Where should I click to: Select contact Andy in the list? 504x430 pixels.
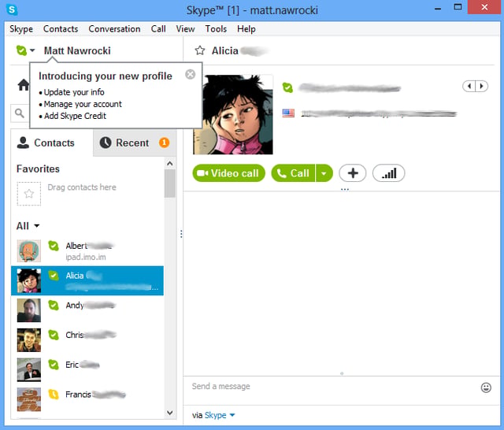[x=87, y=310]
